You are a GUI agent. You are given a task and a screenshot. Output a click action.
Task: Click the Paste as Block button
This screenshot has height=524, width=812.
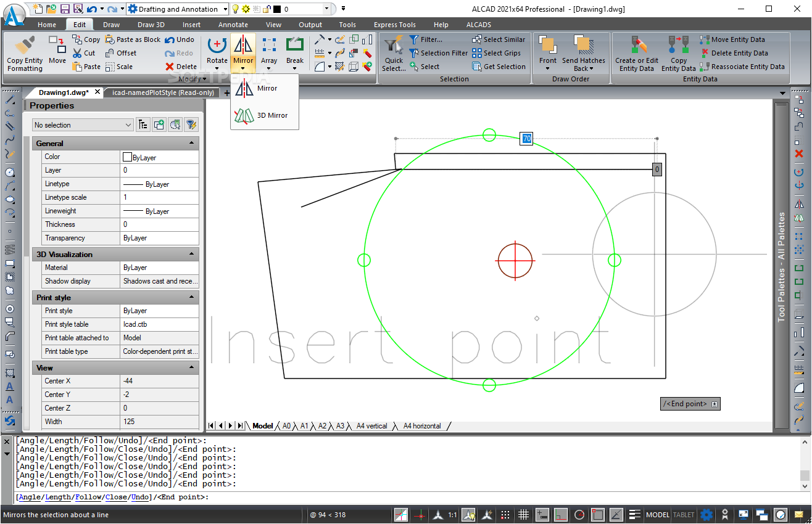point(133,39)
